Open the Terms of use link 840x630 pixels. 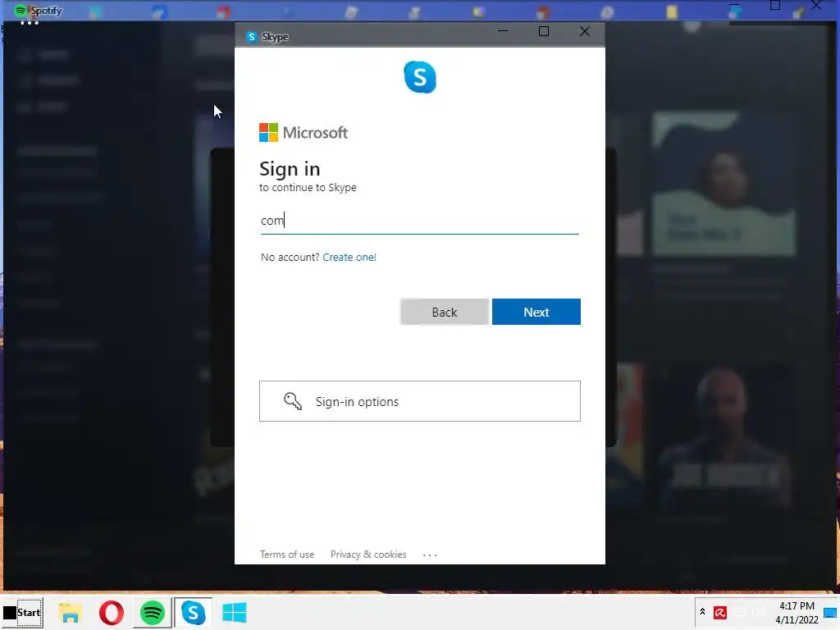[x=287, y=555]
